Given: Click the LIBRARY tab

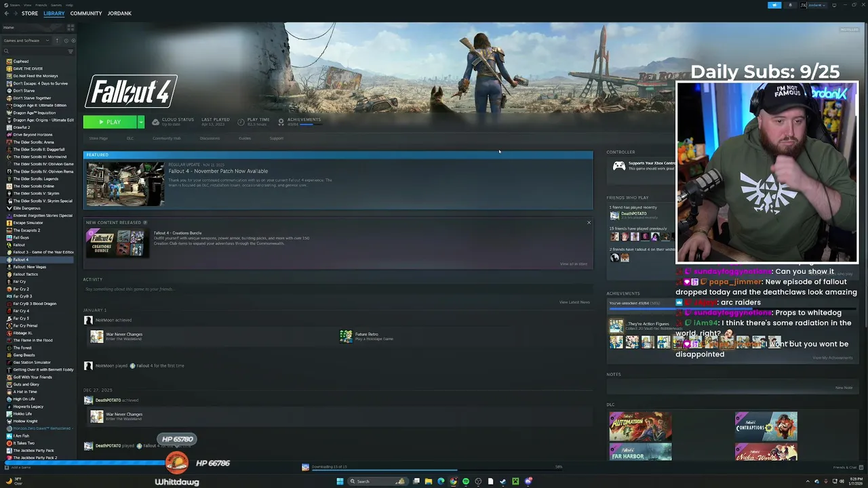Looking at the screenshot, I should pos(54,14).
